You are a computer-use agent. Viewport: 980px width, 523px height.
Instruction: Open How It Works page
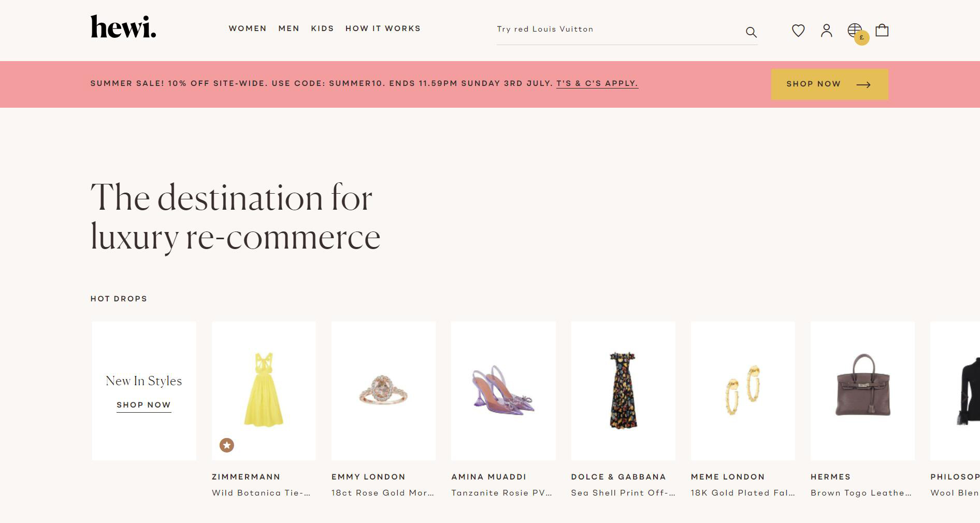click(x=383, y=28)
